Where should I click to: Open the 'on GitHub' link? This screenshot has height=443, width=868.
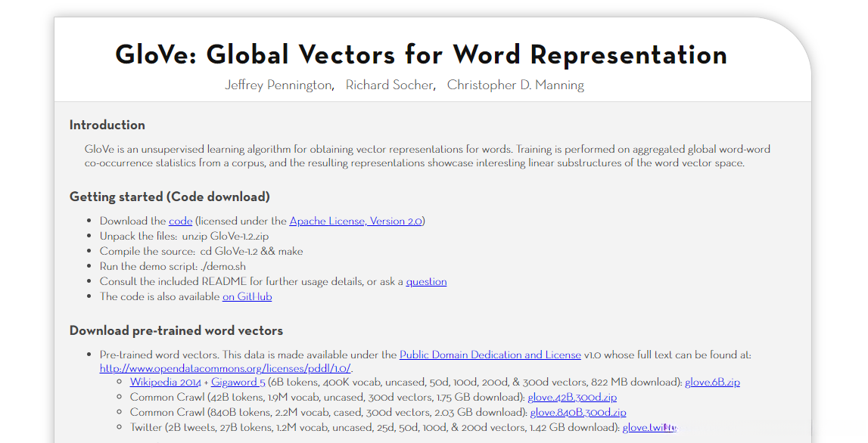coord(247,296)
